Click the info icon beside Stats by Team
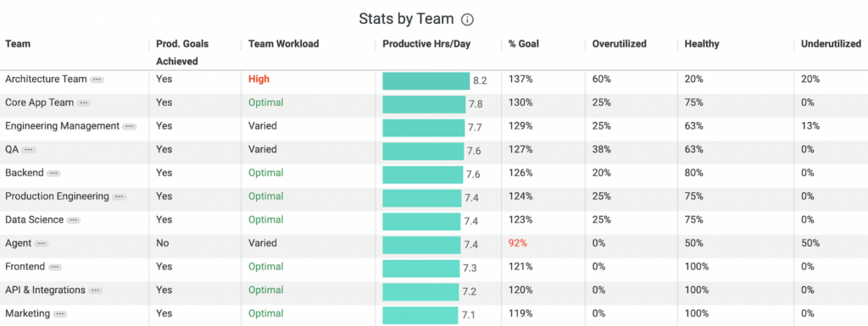868x326 pixels. click(467, 19)
